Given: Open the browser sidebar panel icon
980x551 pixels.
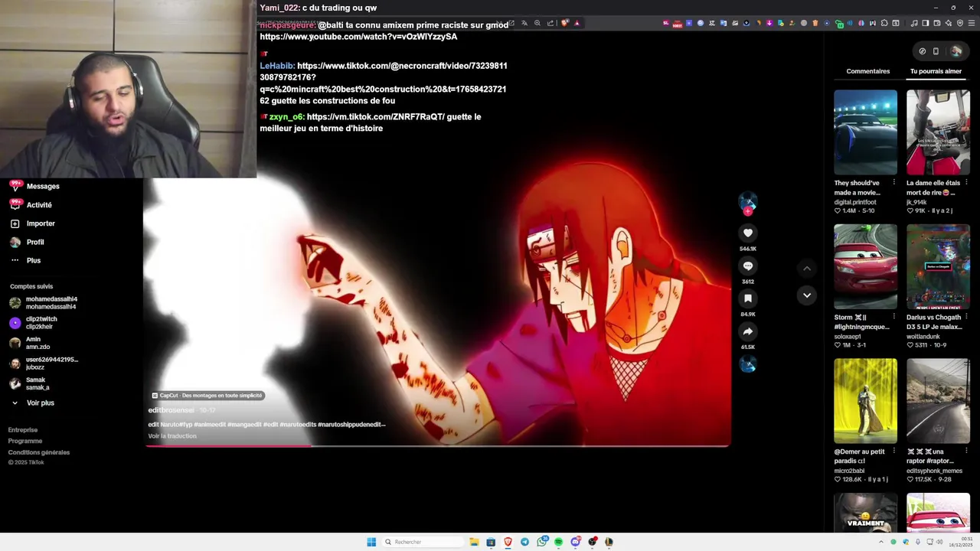Looking at the screenshot, I should (x=925, y=23).
